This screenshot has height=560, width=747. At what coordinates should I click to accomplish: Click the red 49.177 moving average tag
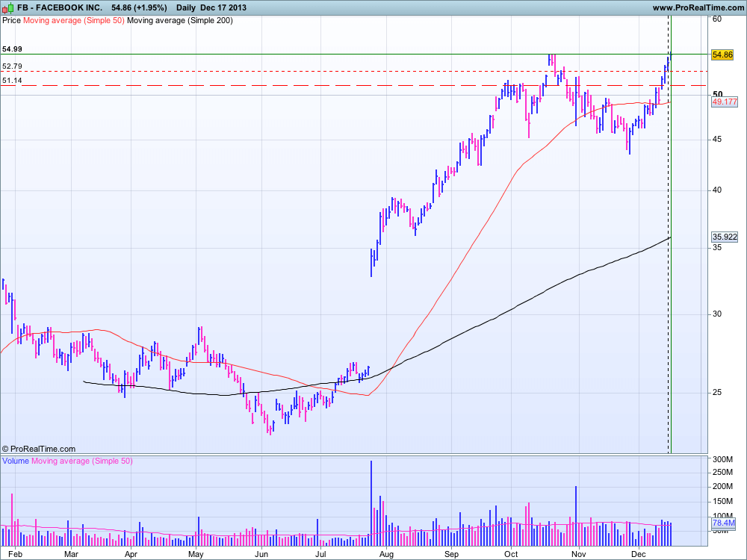(724, 102)
